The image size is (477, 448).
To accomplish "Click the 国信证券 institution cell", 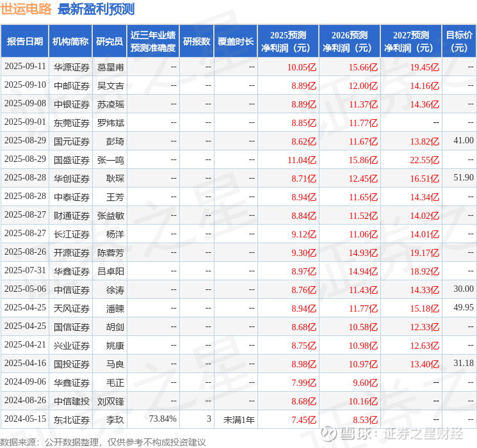I will 72,327.
